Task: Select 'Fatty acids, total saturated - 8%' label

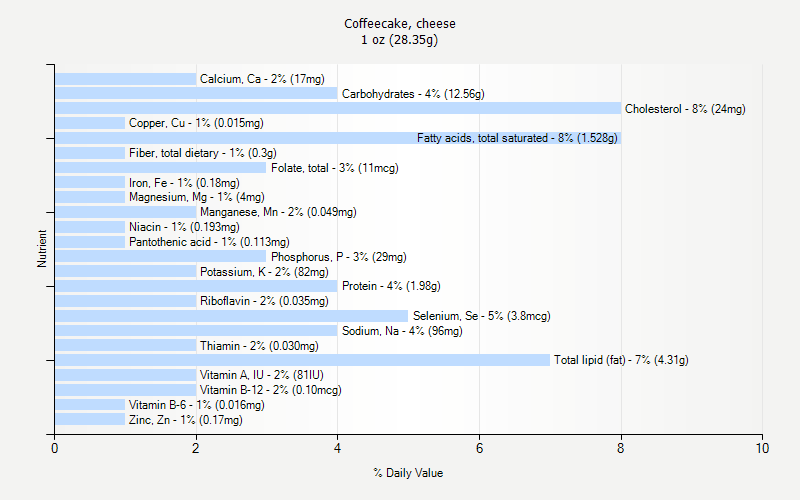Action: (517, 138)
